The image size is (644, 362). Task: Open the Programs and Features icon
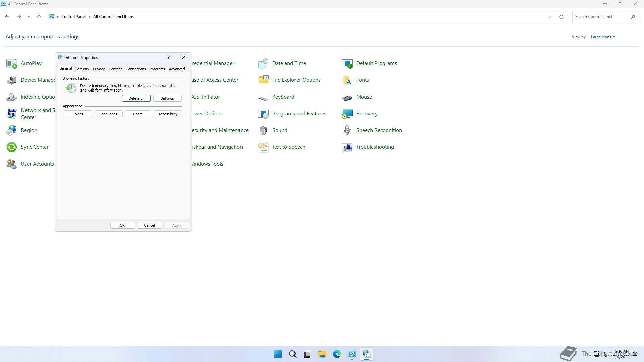click(x=263, y=114)
